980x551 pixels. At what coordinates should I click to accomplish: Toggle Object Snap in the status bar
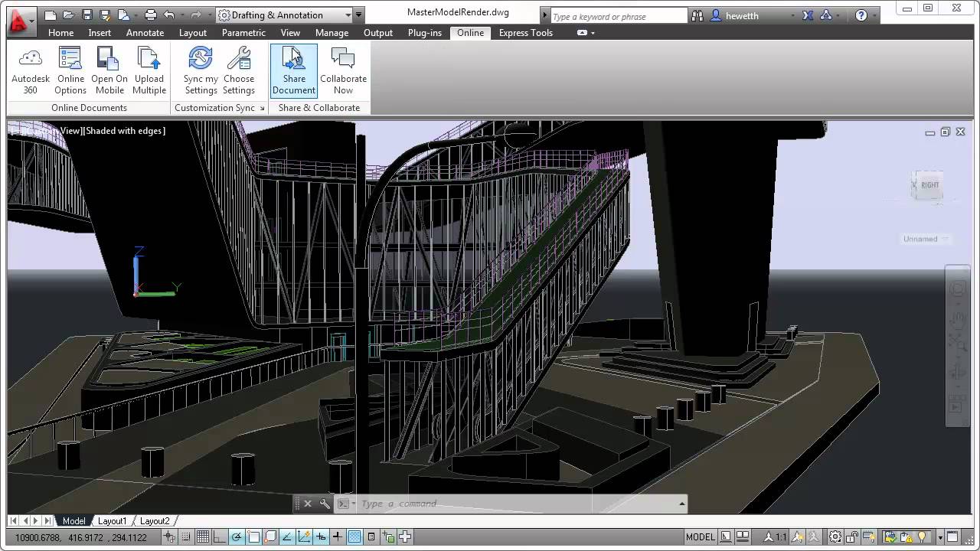coord(253,536)
